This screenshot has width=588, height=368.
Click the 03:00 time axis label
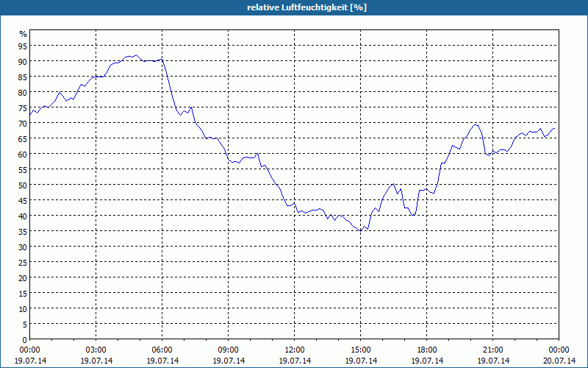pos(96,350)
